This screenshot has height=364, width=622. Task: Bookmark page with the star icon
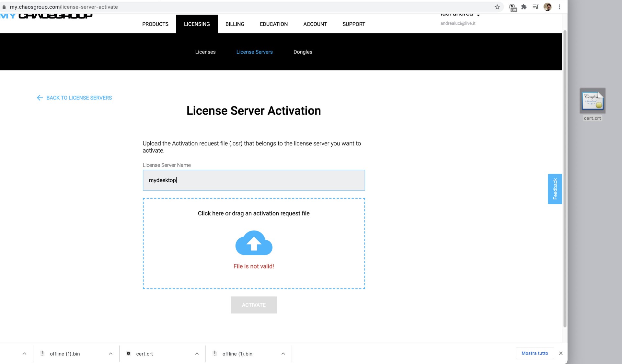[x=497, y=7]
